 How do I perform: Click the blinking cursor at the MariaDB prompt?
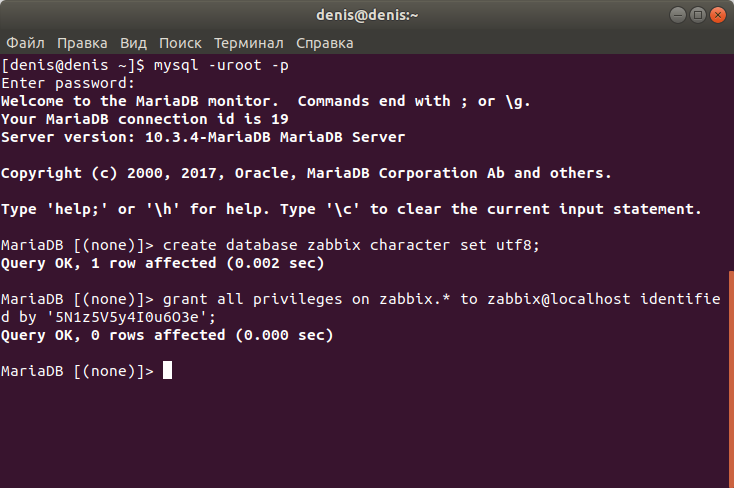(x=167, y=370)
